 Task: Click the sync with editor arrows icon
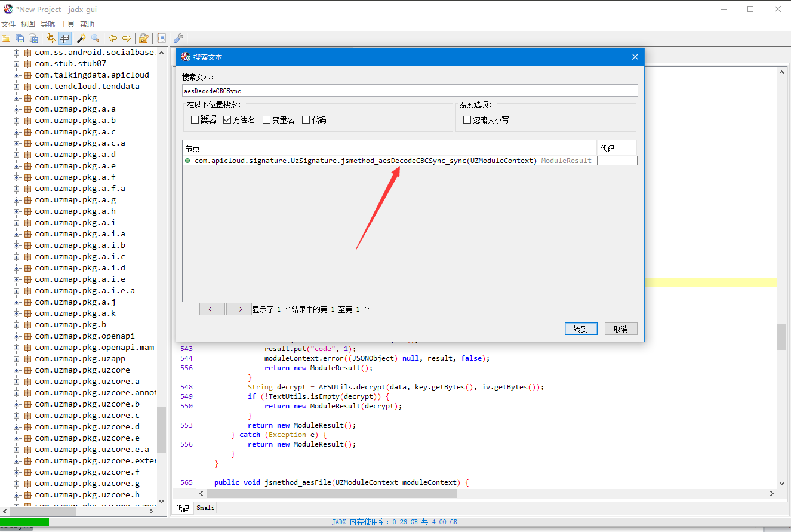(51, 38)
